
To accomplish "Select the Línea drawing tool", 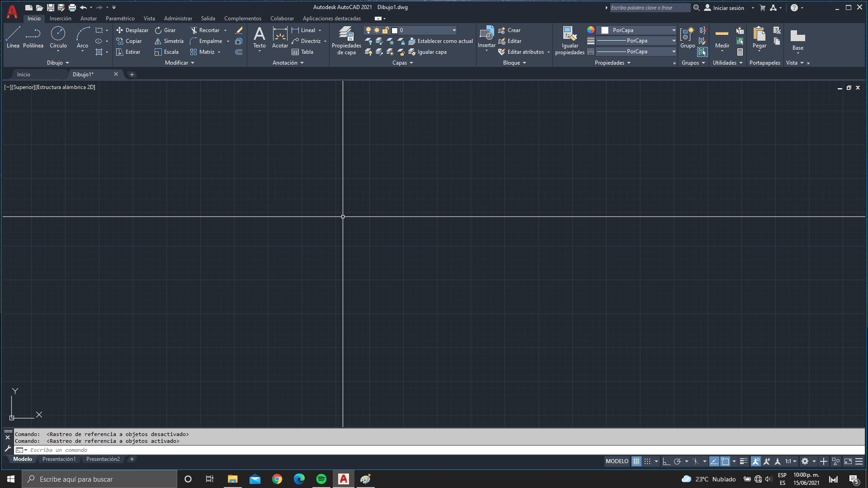I will (x=13, y=37).
